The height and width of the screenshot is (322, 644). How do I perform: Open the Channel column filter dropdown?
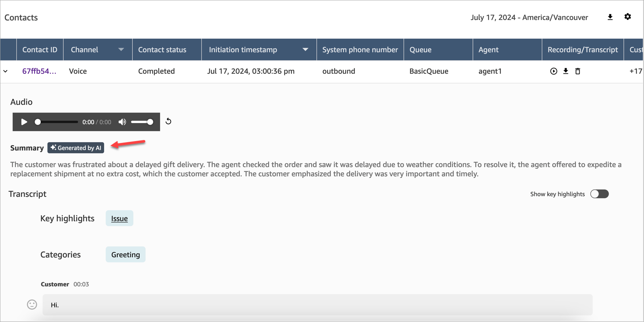121,50
